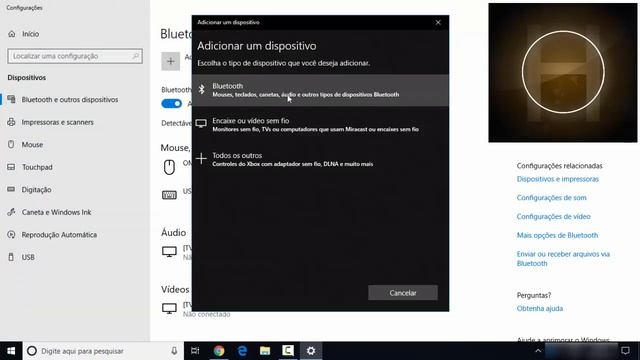Open Bluetooth e outros dispositivos page
This screenshot has width=640, height=360.
pos(70,100)
